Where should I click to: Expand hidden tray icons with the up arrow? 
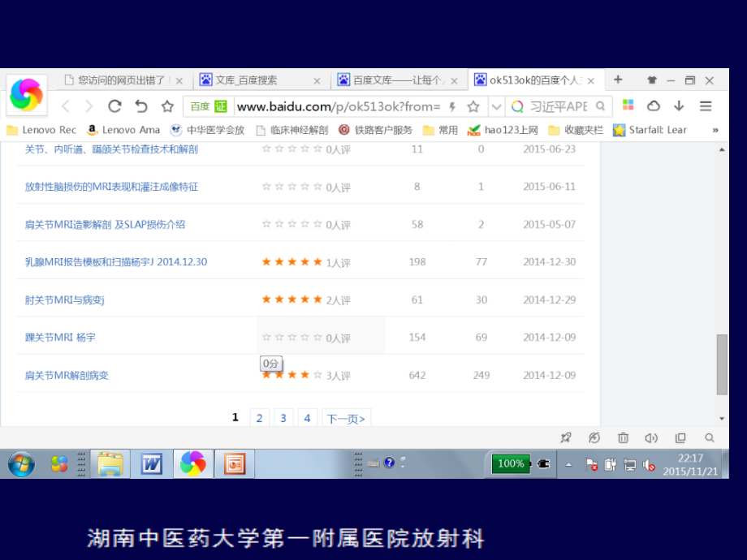click(x=569, y=464)
